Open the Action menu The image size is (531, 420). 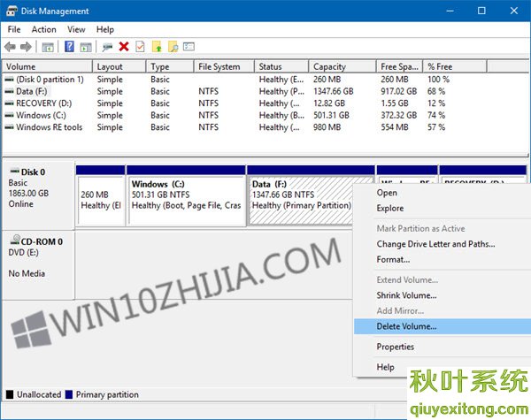point(43,29)
